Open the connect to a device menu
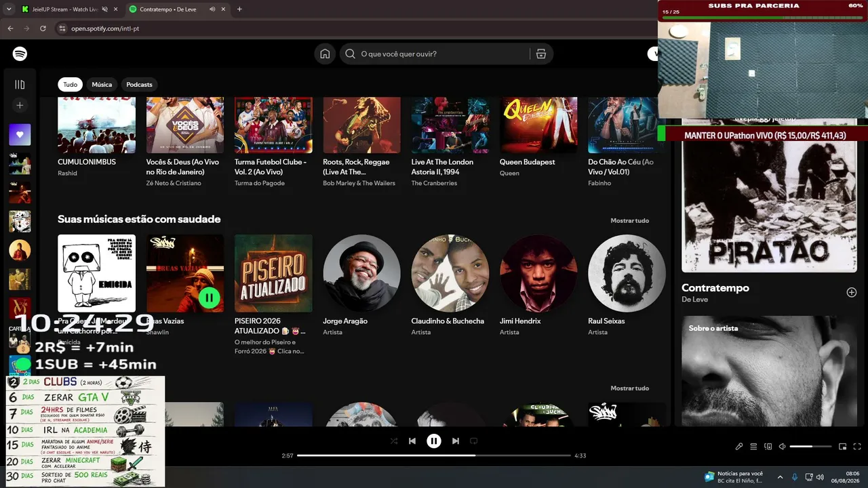 click(768, 447)
